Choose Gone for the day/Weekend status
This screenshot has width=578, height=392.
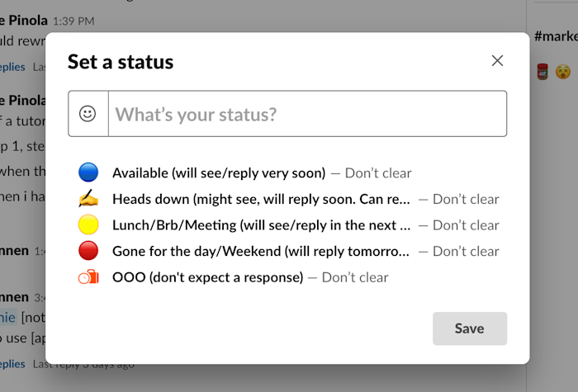pos(260,251)
